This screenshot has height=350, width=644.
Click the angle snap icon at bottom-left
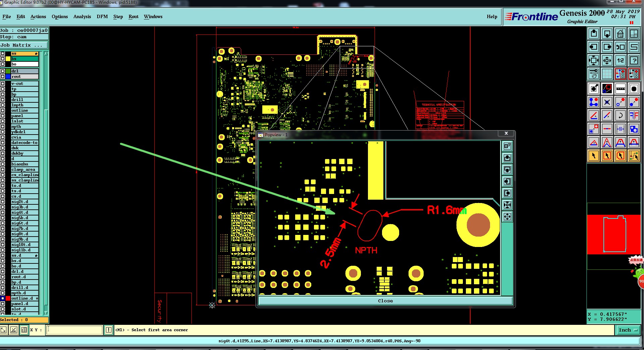[13, 330]
